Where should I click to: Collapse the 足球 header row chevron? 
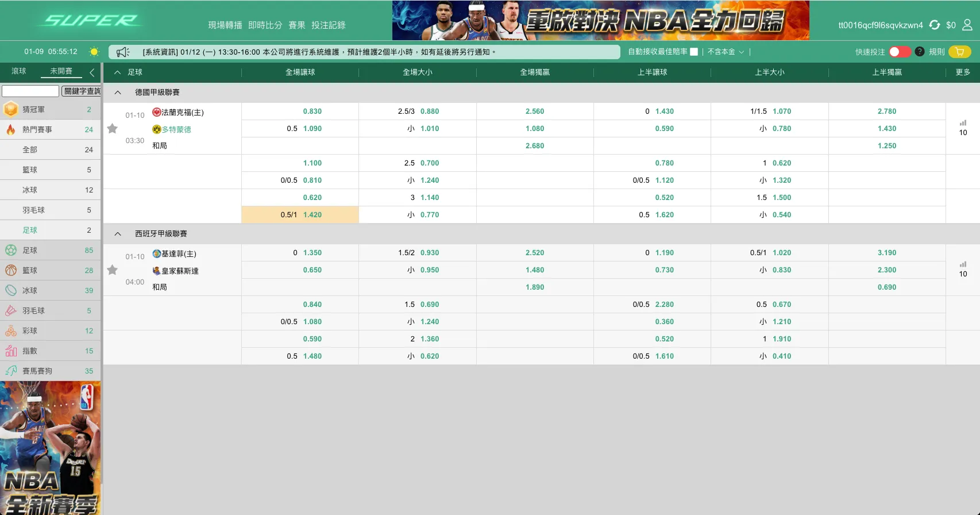tap(118, 72)
